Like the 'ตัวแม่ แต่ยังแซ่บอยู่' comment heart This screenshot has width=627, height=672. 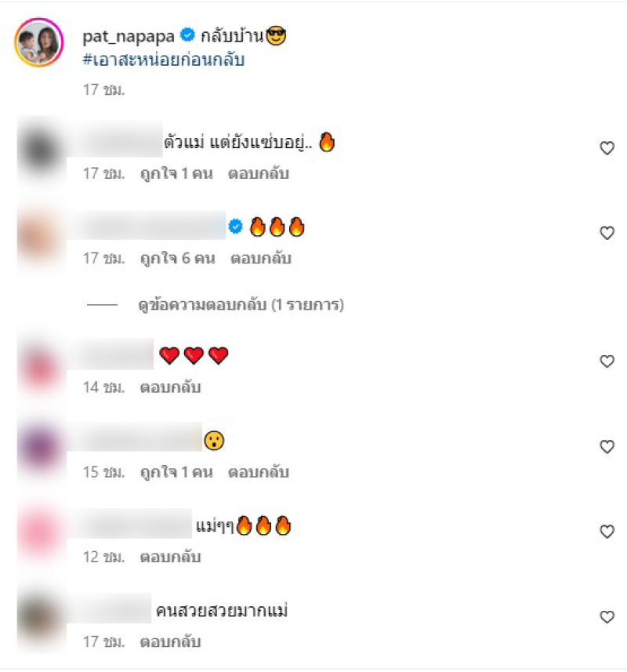(607, 148)
